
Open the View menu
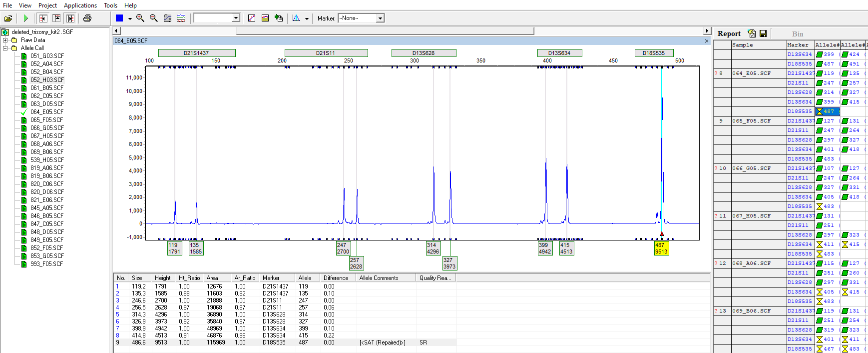pos(25,5)
